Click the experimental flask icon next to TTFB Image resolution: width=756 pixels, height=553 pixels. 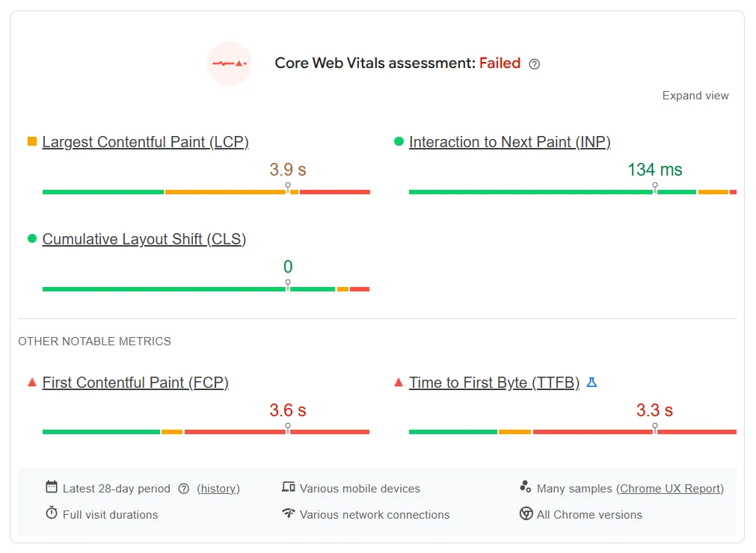point(591,383)
